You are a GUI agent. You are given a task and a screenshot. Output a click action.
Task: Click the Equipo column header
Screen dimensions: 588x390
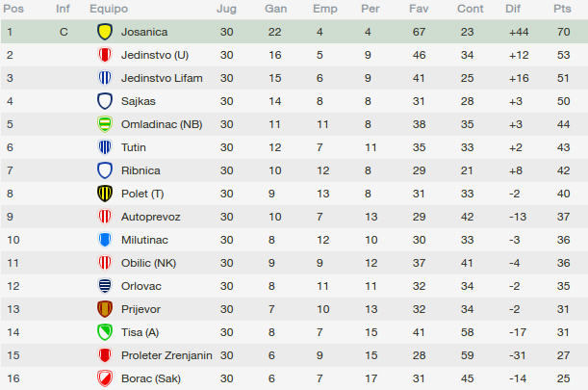click(109, 9)
